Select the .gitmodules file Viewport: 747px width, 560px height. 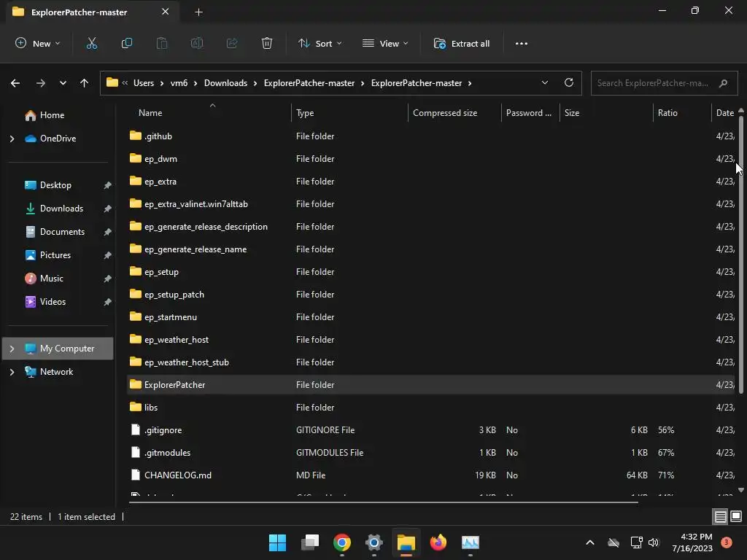tap(430, 453)
